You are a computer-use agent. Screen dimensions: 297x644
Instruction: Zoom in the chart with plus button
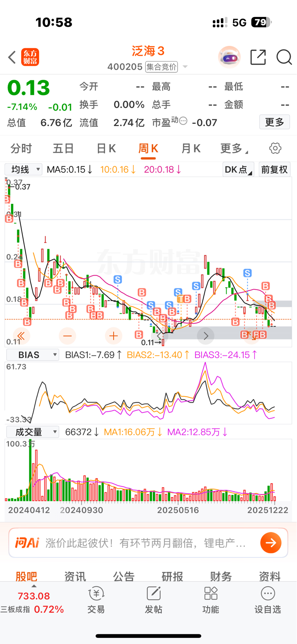(114, 336)
